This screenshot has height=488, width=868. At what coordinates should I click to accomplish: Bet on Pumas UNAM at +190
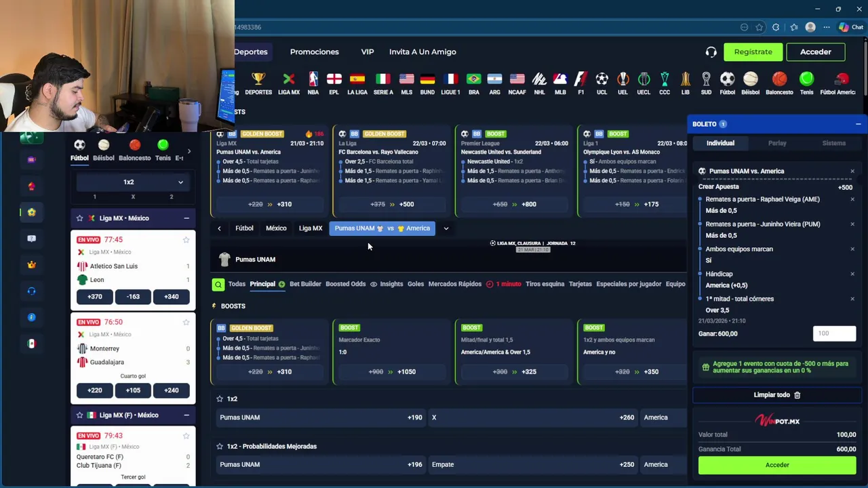[x=321, y=418]
